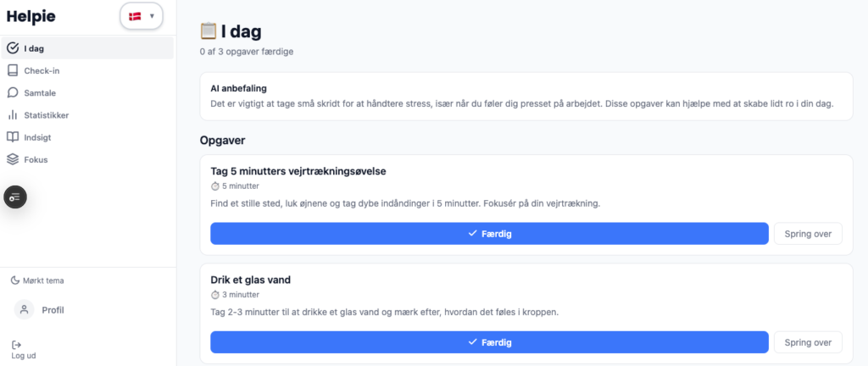Screen dimensions: 868x366
Task: Toggle Mørkt tema dark mode
Action: pyautogui.click(x=38, y=280)
